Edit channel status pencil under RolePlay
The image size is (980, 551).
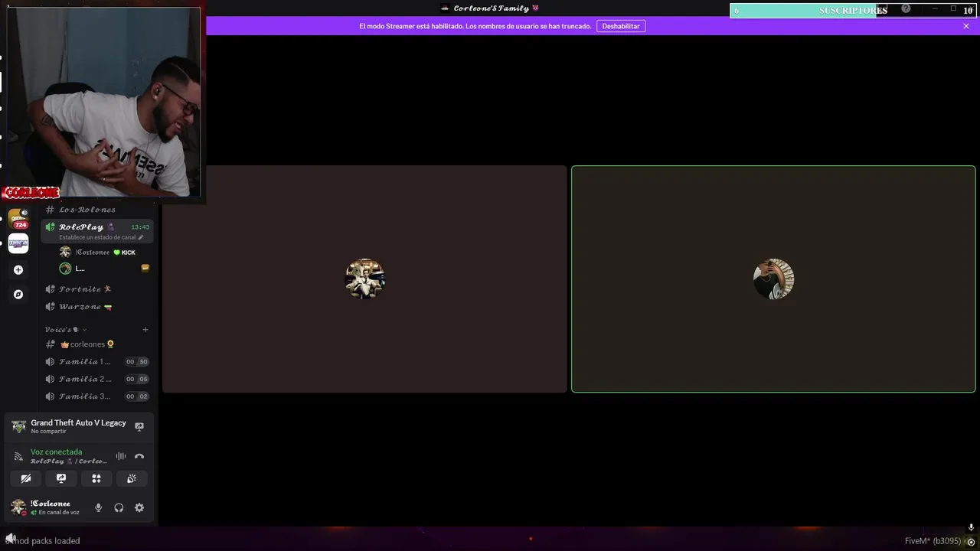coord(141,237)
